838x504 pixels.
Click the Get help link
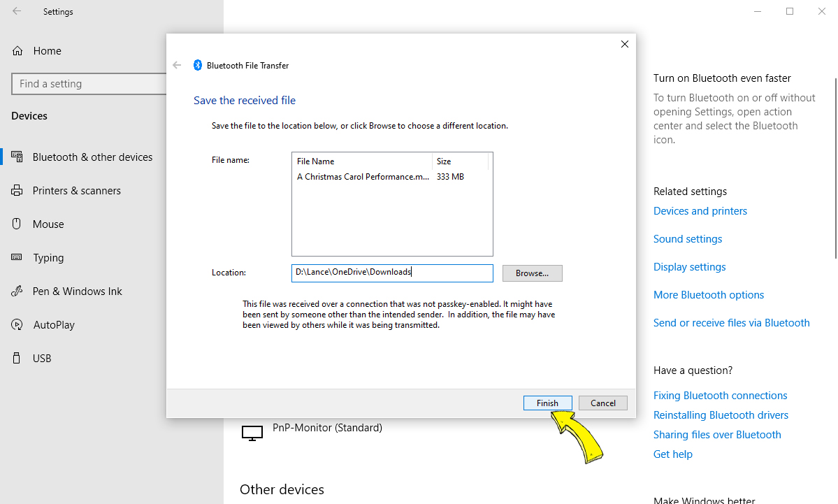(x=673, y=454)
